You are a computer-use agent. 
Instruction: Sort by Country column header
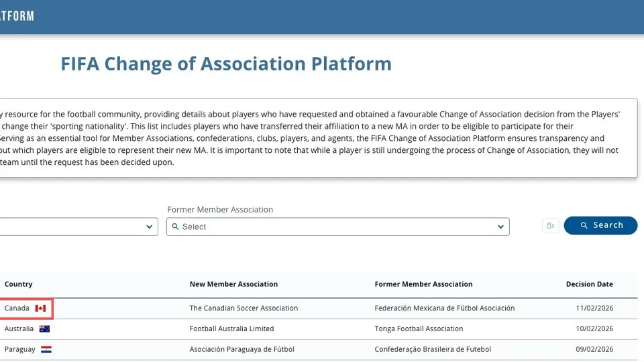coord(19,284)
